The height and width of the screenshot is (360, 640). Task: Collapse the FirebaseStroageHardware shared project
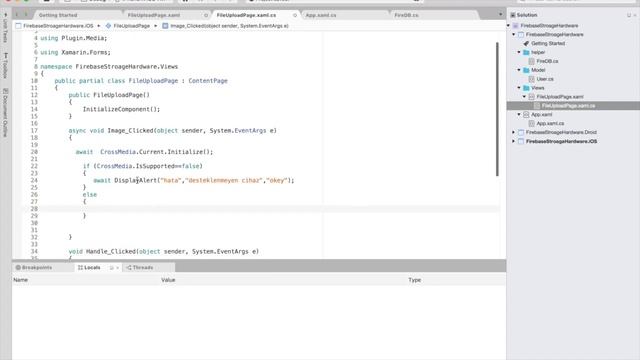click(x=514, y=35)
